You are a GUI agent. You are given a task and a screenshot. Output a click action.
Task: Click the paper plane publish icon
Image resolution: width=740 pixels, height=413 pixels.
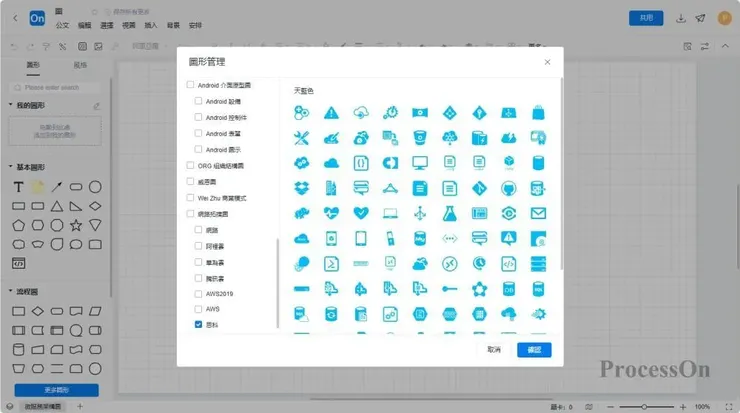pos(700,18)
